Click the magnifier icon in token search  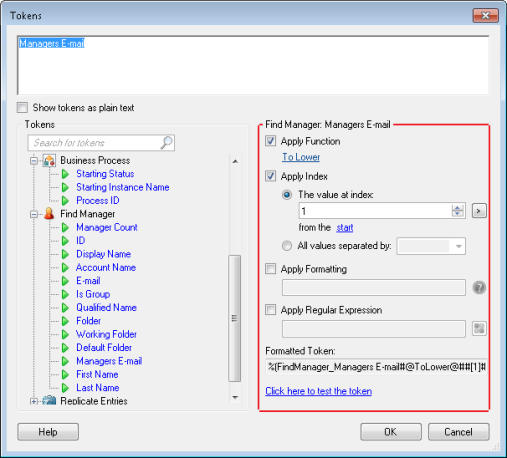tap(166, 143)
